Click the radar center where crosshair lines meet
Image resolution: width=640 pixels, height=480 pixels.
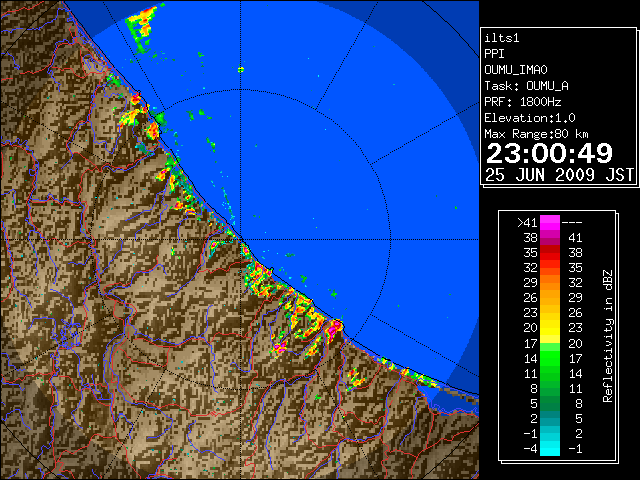(241, 240)
